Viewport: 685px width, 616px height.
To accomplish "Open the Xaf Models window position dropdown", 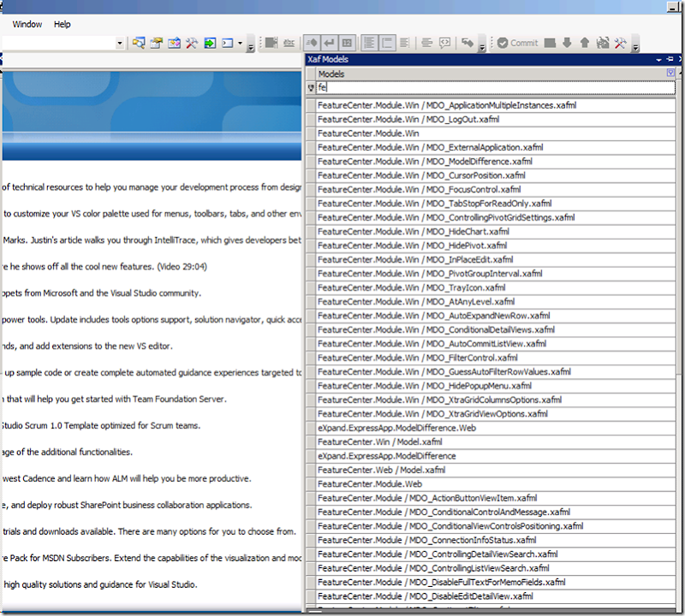I will tap(658, 59).
